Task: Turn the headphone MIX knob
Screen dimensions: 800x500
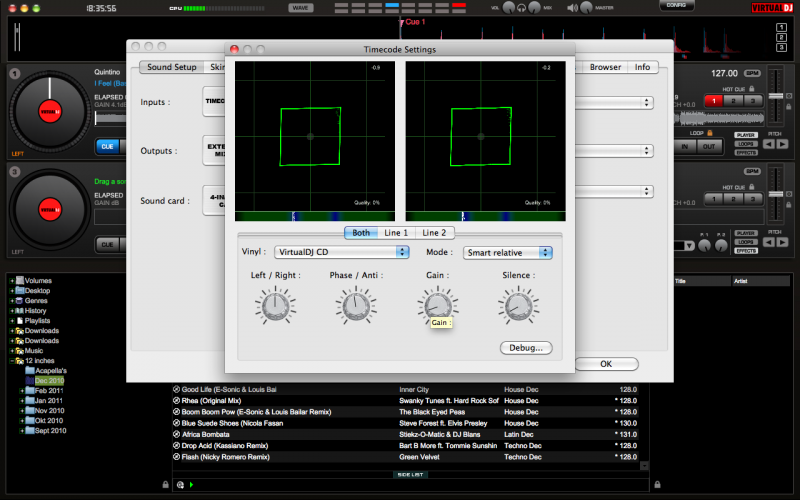Action: click(x=534, y=8)
